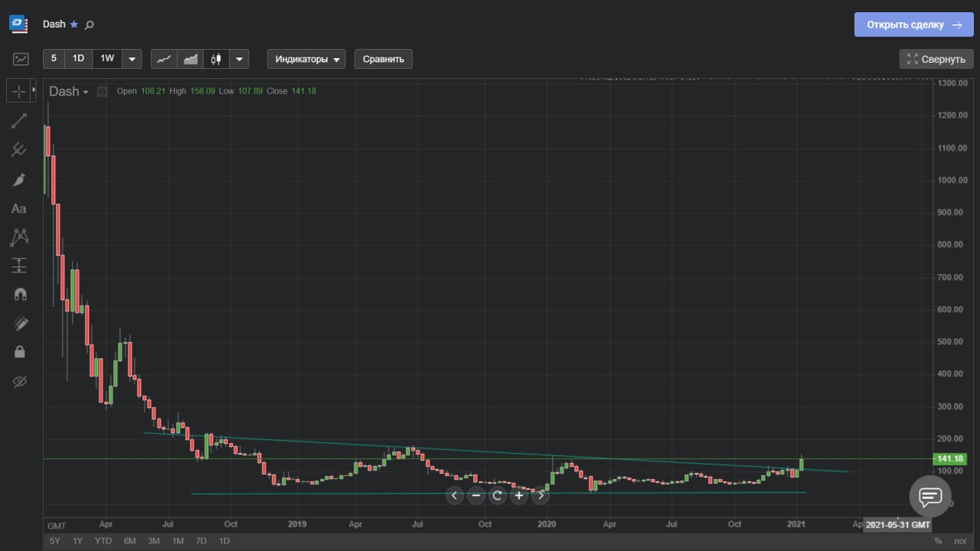980x551 pixels.
Task: Toggle lock all drawings padlock
Action: pos(19,351)
